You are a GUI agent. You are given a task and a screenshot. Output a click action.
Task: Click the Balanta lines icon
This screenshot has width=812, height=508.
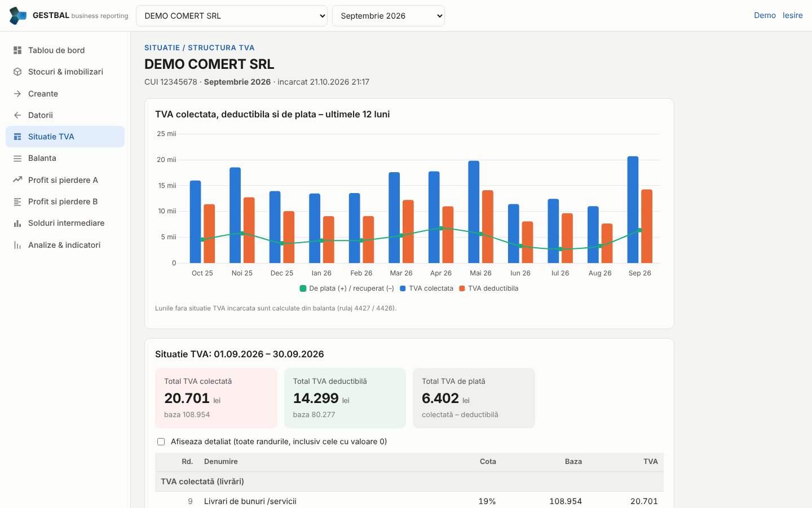[17, 159]
